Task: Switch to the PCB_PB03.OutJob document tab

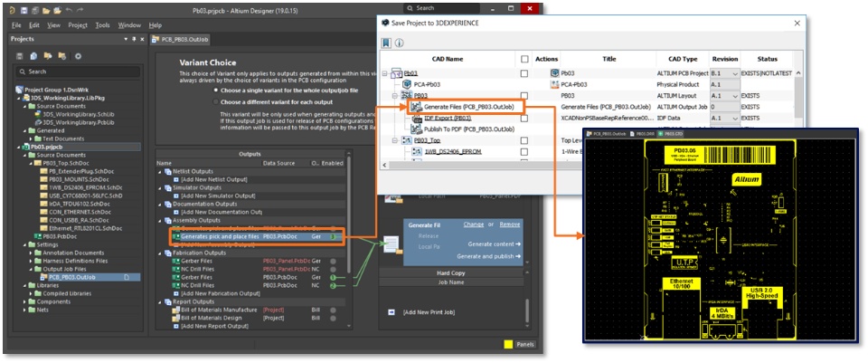Action: (x=180, y=39)
